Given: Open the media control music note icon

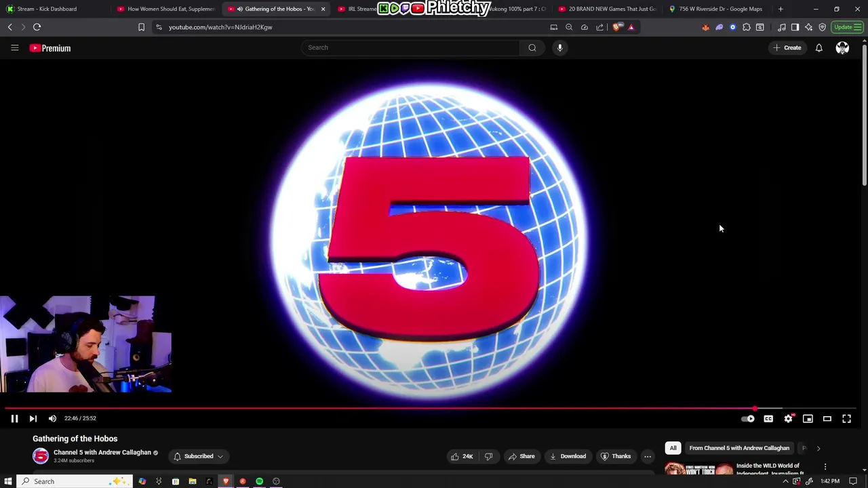Looking at the screenshot, I should 782,27.
